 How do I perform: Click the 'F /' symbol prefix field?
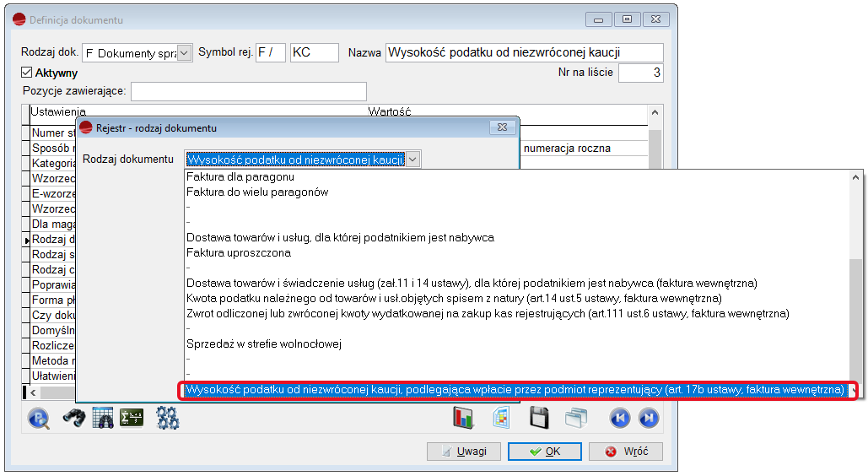271,52
